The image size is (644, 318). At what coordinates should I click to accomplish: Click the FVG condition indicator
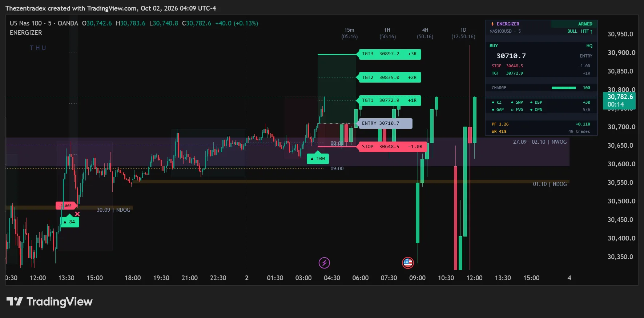(517, 110)
